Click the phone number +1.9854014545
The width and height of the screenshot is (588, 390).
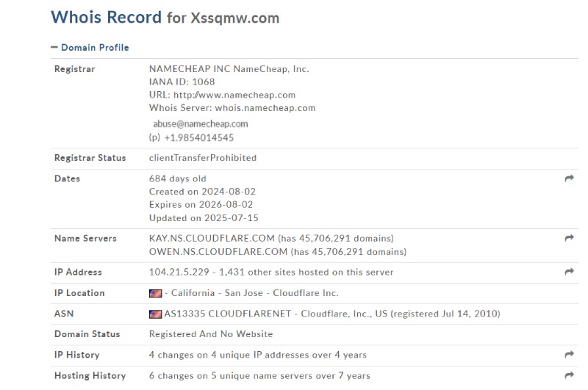198,137
